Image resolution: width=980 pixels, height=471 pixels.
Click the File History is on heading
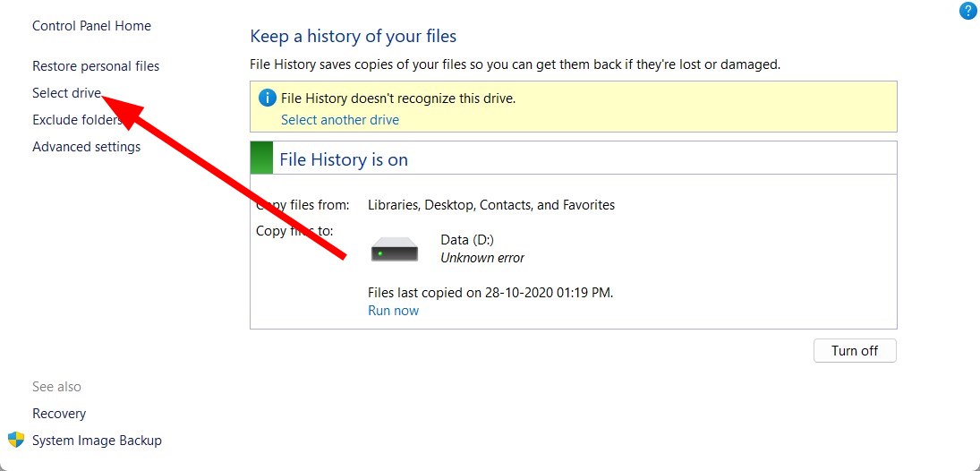click(343, 159)
